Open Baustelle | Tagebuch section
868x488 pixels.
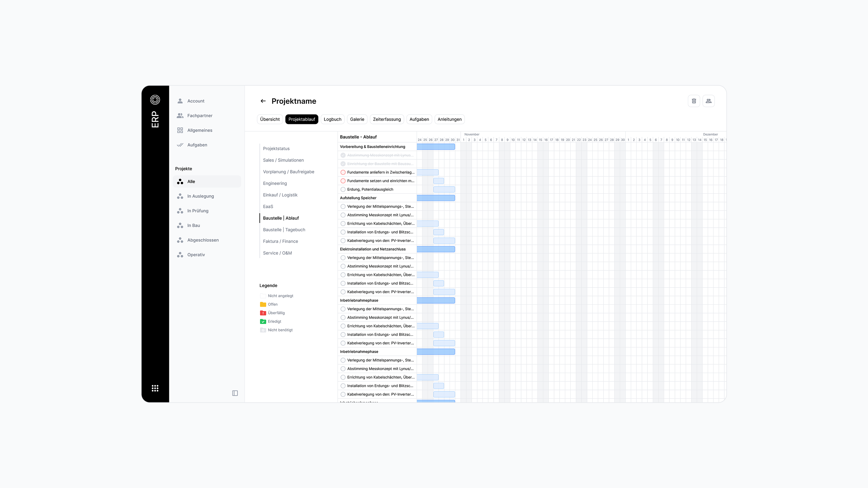[284, 230]
